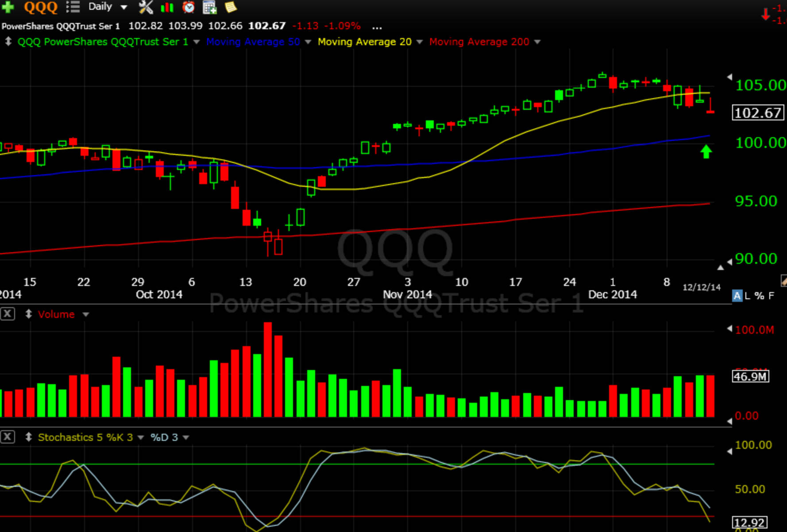This screenshot has height=532, width=787.
Task: Click the boxed 102.67 last price label
Action: click(x=758, y=113)
